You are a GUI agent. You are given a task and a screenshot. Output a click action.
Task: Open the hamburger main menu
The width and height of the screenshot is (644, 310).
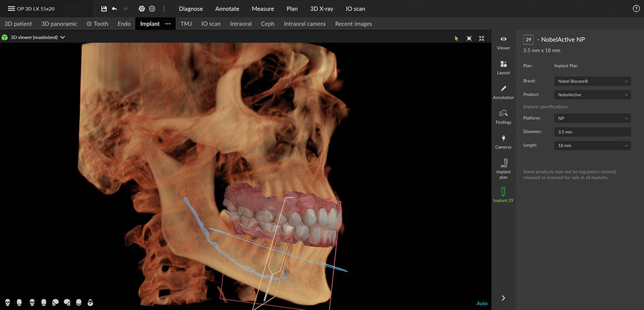click(11, 9)
